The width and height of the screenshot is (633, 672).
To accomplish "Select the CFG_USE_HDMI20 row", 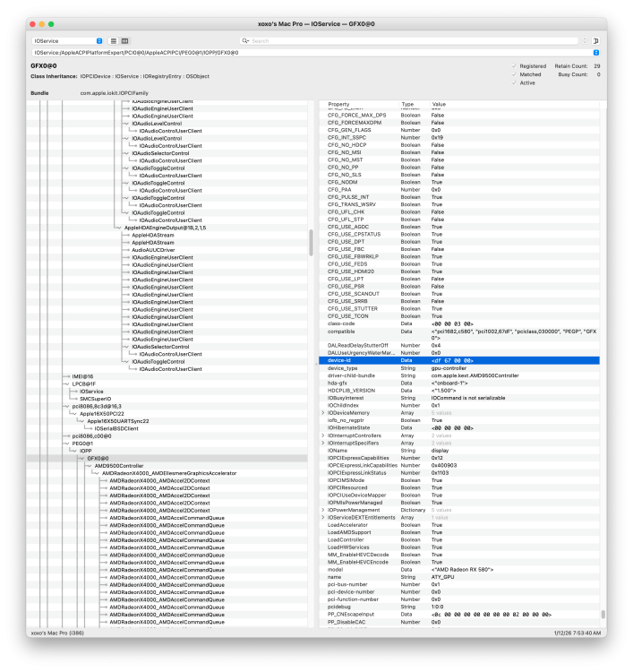I will [x=459, y=271].
